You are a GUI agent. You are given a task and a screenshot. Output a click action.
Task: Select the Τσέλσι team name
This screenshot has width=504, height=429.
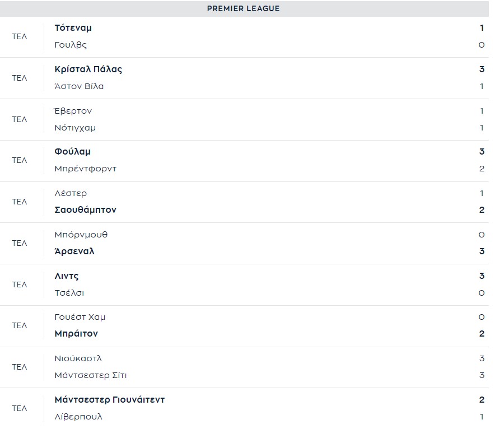[x=69, y=293]
